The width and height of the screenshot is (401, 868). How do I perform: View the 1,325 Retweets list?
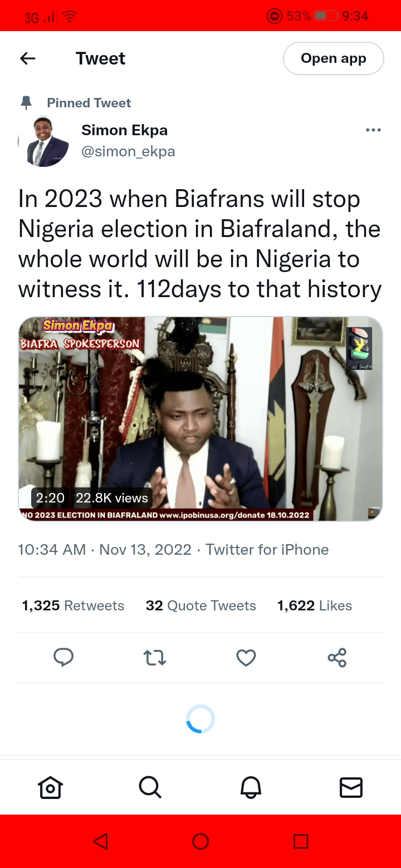[73, 605]
